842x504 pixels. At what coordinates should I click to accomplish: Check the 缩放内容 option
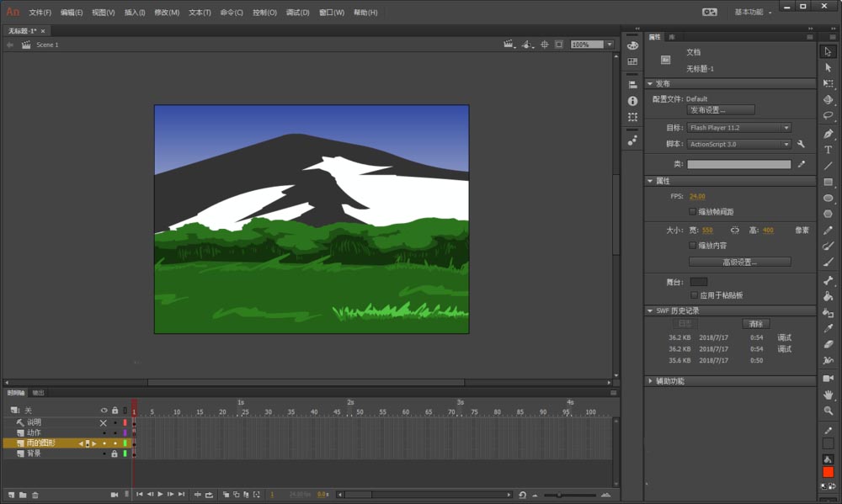(692, 246)
